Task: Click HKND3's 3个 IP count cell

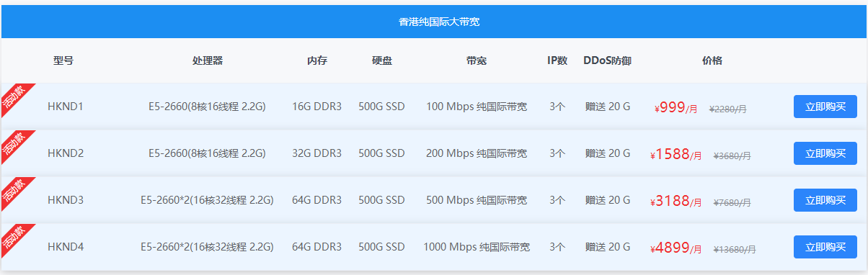Action: (557, 200)
